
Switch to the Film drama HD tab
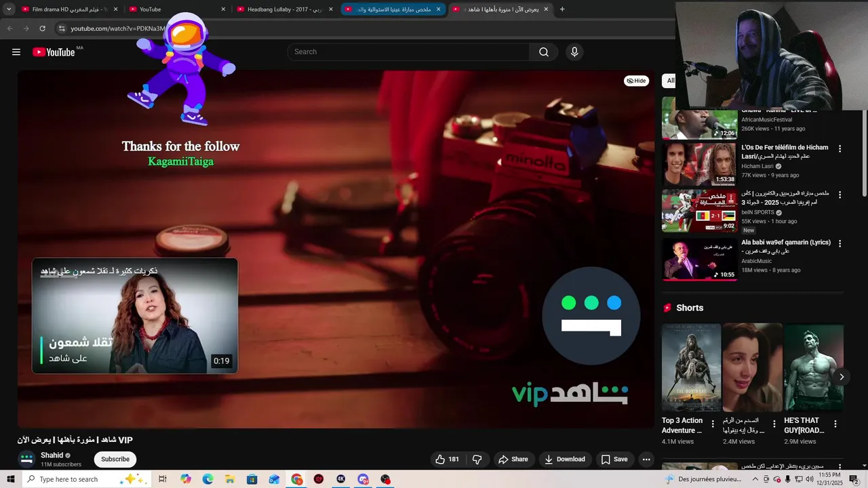click(70, 9)
